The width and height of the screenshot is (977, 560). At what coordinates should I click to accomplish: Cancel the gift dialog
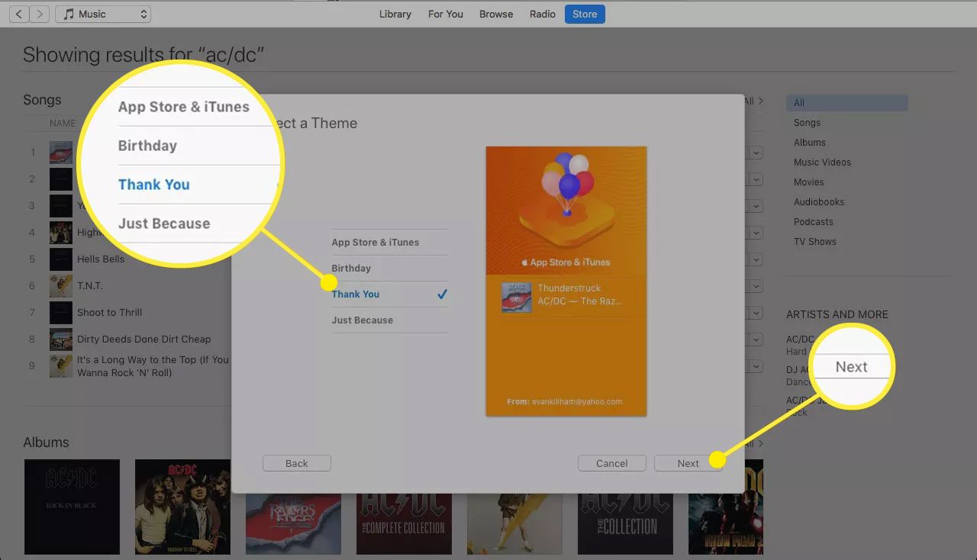[x=612, y=463]
